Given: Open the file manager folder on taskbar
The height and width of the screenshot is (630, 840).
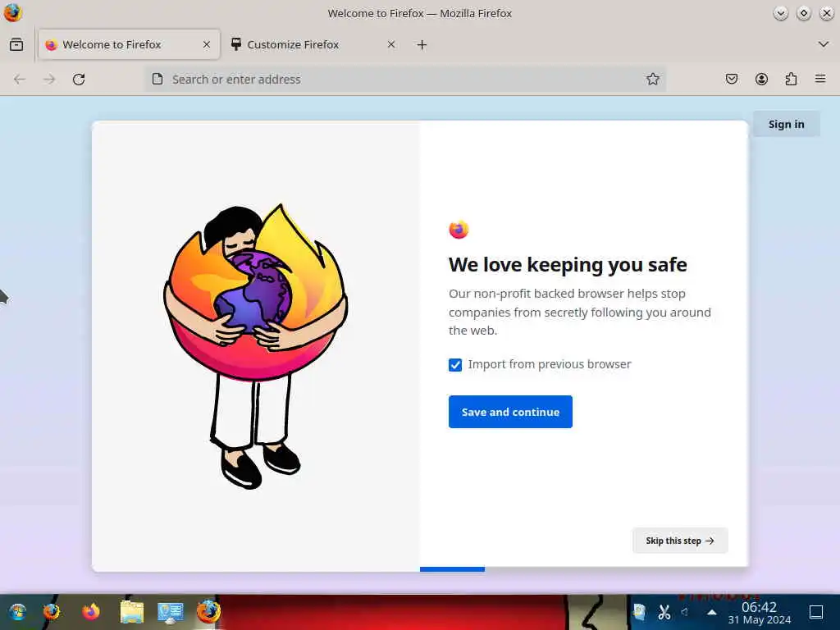Looking at the screenshot, I should [132, 612].
